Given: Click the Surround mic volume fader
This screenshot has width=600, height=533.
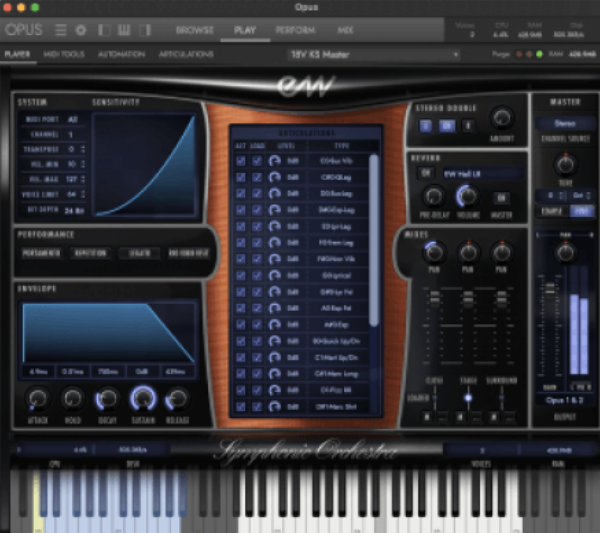Looking at the screenshot, I should point(501,298).
